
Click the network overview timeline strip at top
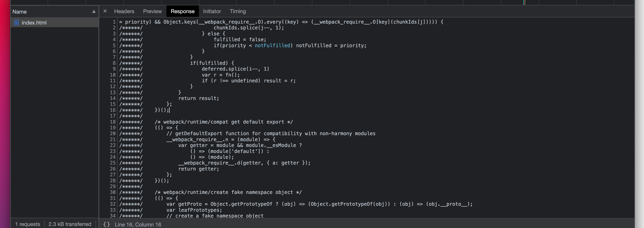325,3
